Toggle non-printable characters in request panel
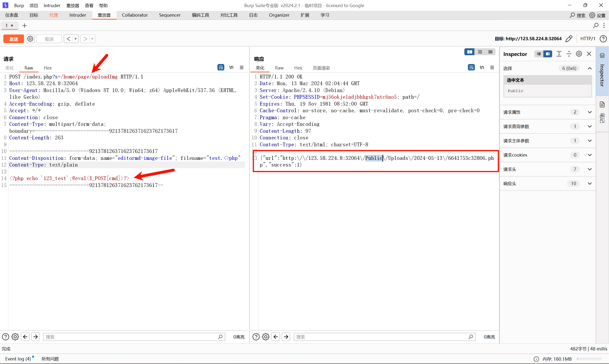This screenshot has width=609, height=364. (231, 67)
